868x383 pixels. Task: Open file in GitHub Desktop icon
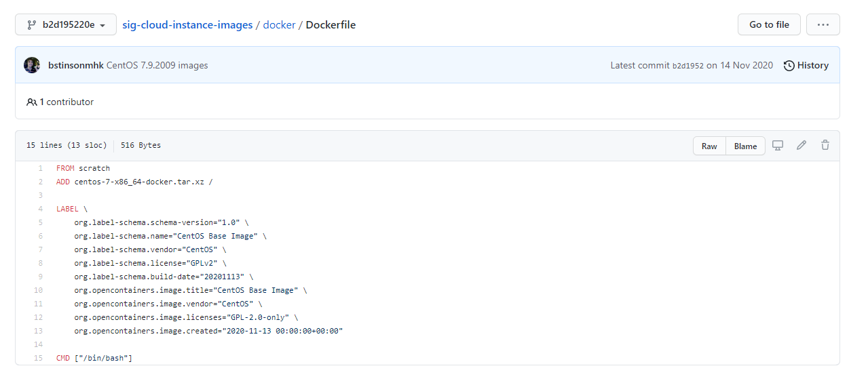point(778,145)
